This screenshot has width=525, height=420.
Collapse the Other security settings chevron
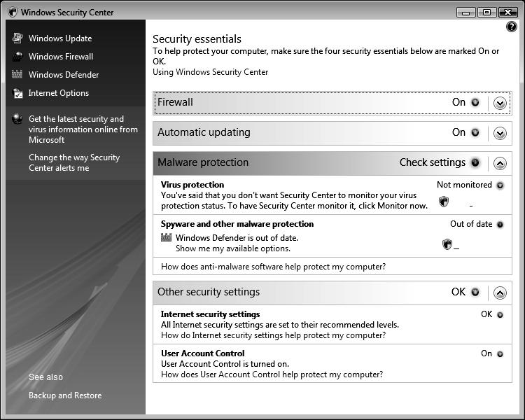click(x=500, y=293)
